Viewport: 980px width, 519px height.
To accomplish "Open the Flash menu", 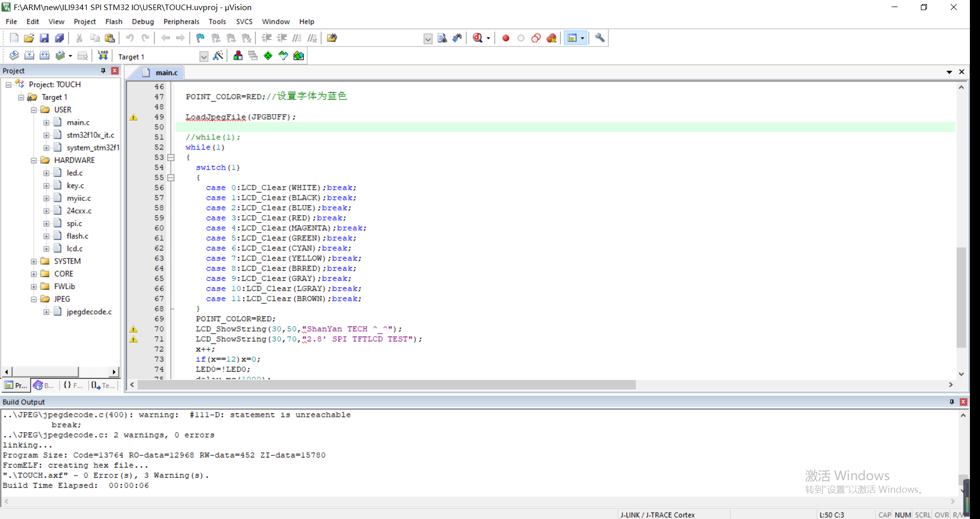I will [x=114, y=22].
